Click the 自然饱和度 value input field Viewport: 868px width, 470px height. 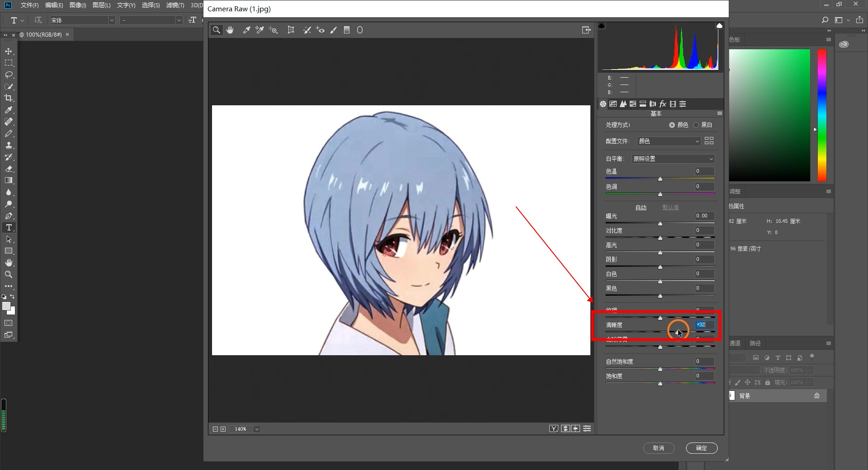click(704, 362)
